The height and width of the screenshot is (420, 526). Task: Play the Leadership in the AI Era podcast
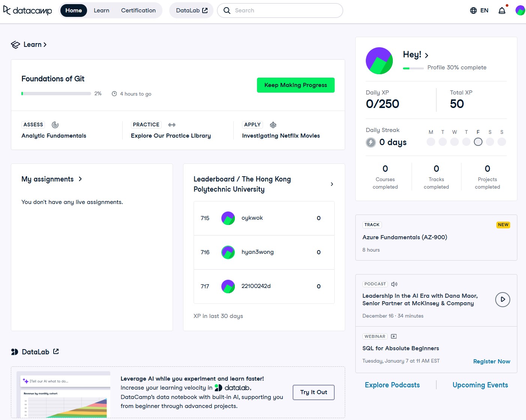coord(503,300)
